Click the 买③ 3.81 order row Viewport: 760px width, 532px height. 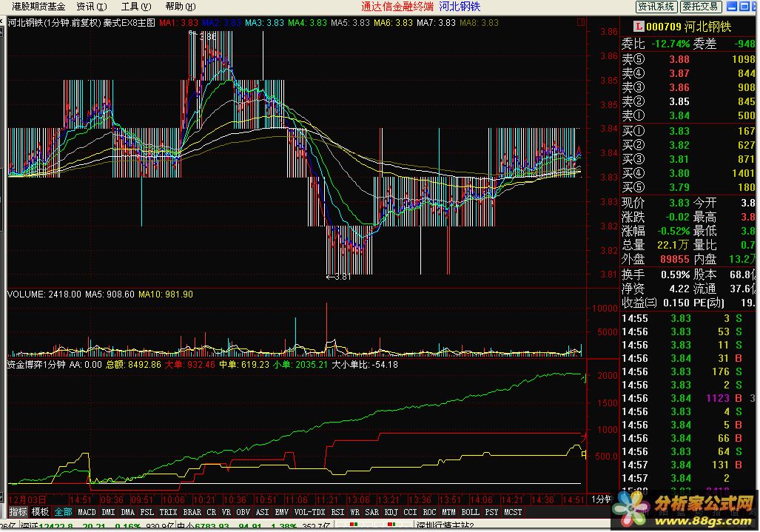pyautogui.click(x=688, y=159)
